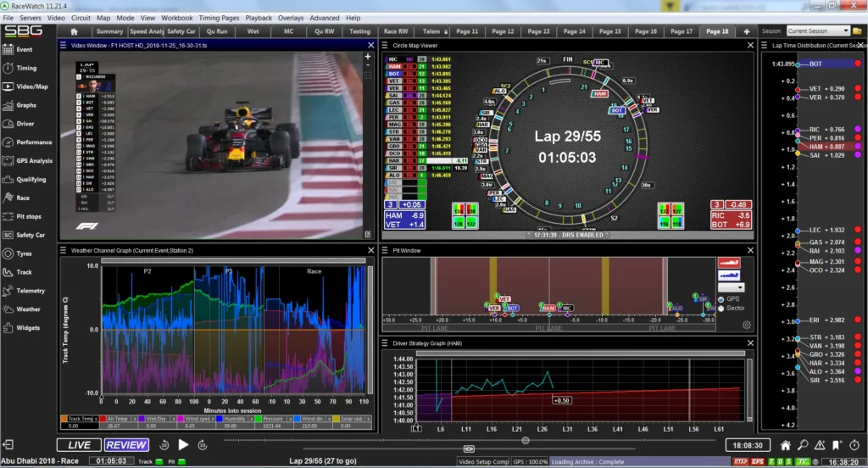Zoom in the video window

pos(368,57)
